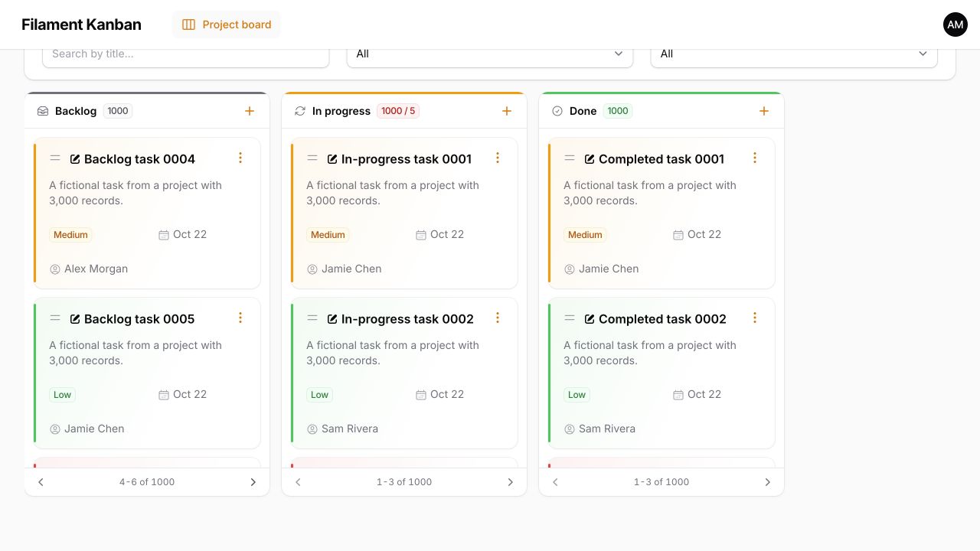The width and height of the screenshot is (980, 551).
Task: Click the 1000 / 5 limit badge
Action: click(x=398, y=111)
